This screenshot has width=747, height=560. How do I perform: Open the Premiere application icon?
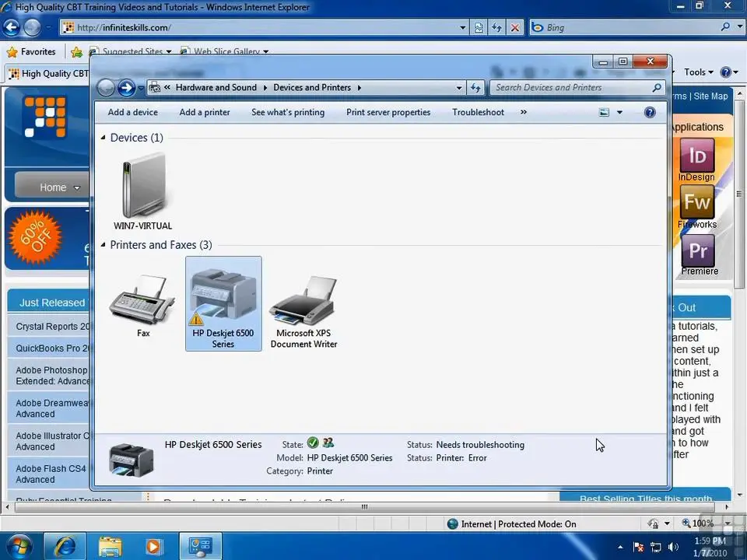click(x=697, y=250)
